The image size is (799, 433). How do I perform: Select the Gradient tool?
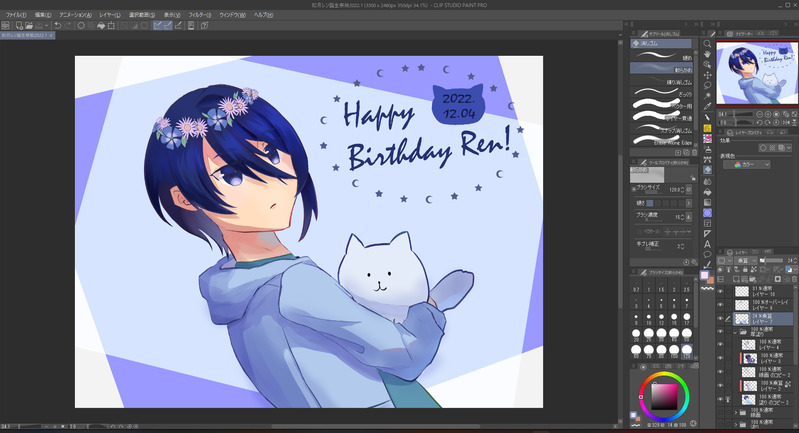point(707,202)
